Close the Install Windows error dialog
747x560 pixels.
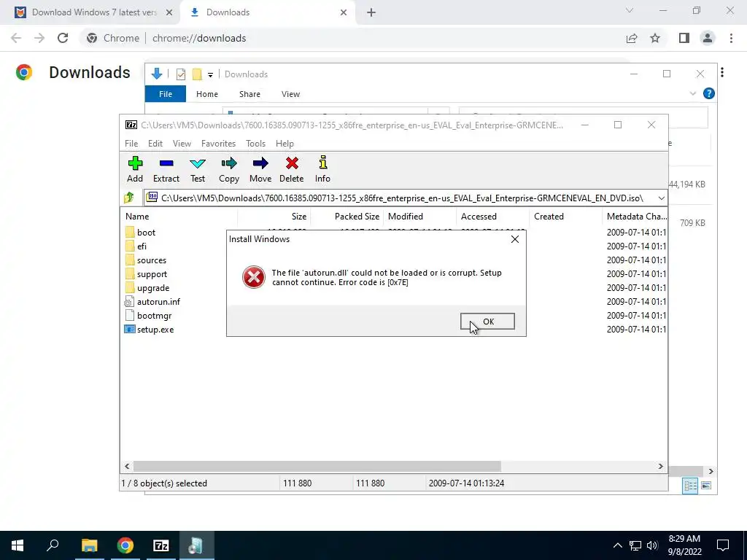pos(515,239)
